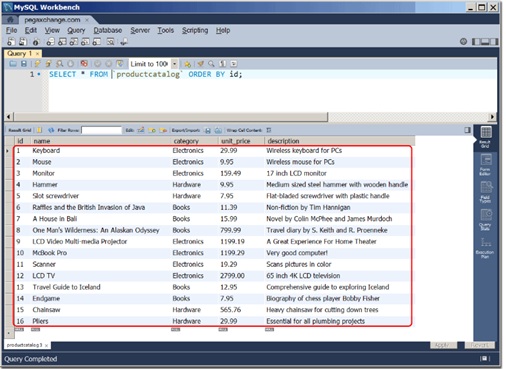Toggle the result side panel icon

point(467,130)
